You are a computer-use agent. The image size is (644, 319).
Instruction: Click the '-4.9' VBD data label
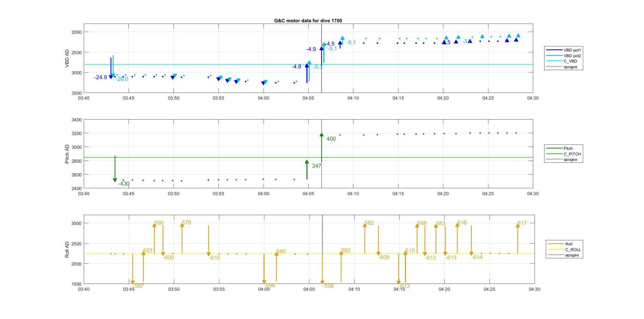click(x=311, y=49)
